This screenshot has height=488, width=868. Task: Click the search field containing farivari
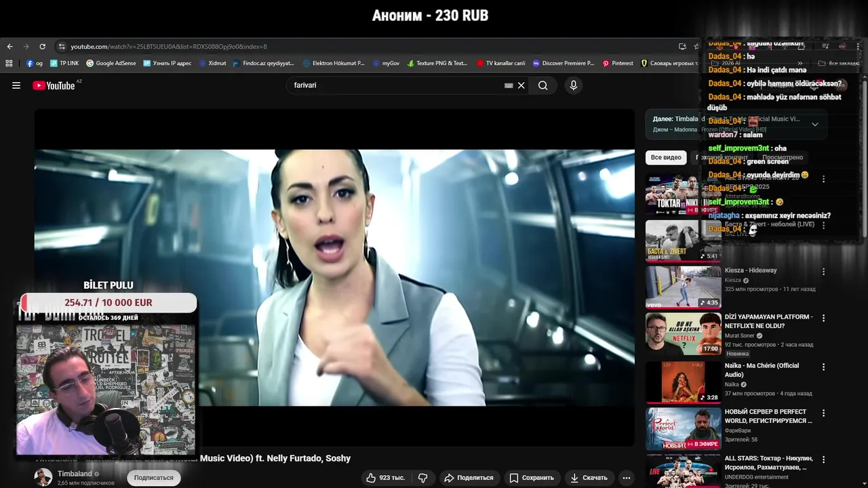click(397, 85)
